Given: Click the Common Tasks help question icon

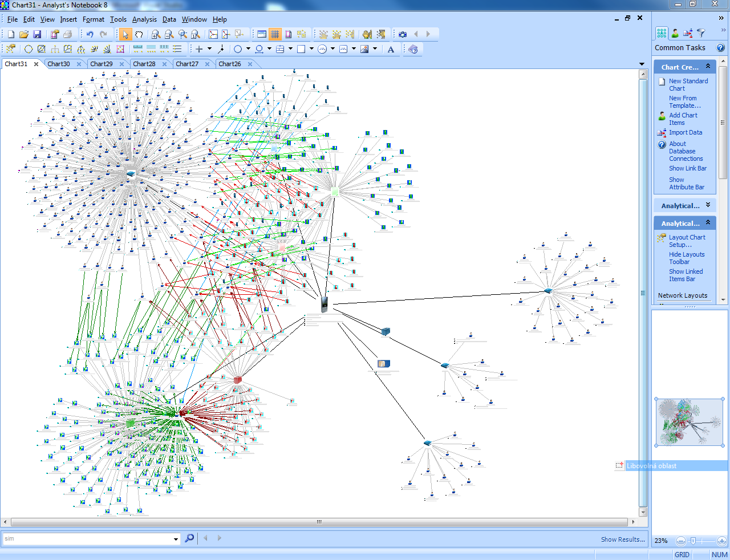Looking at the screenshot, I should pos(721,48).
